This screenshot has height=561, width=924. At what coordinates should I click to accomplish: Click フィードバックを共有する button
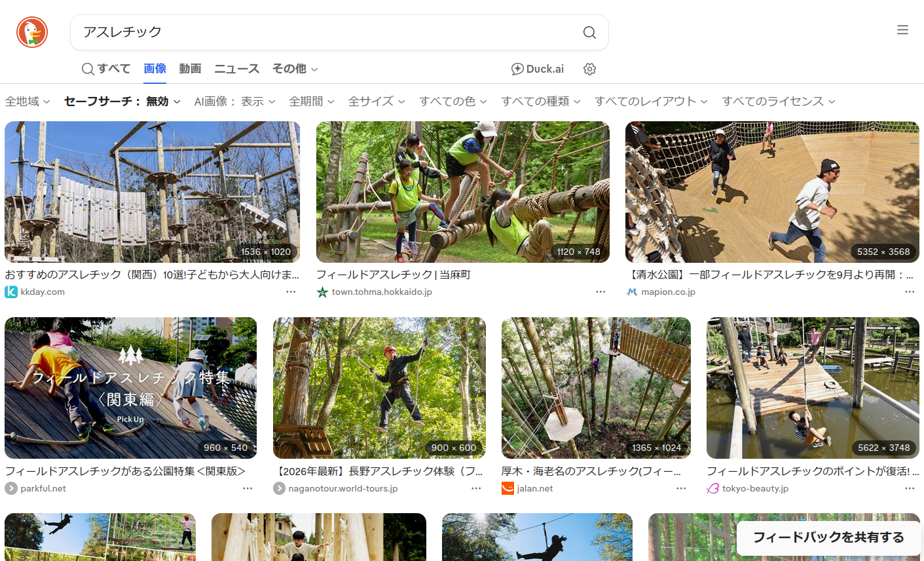(x=828, y=537)
